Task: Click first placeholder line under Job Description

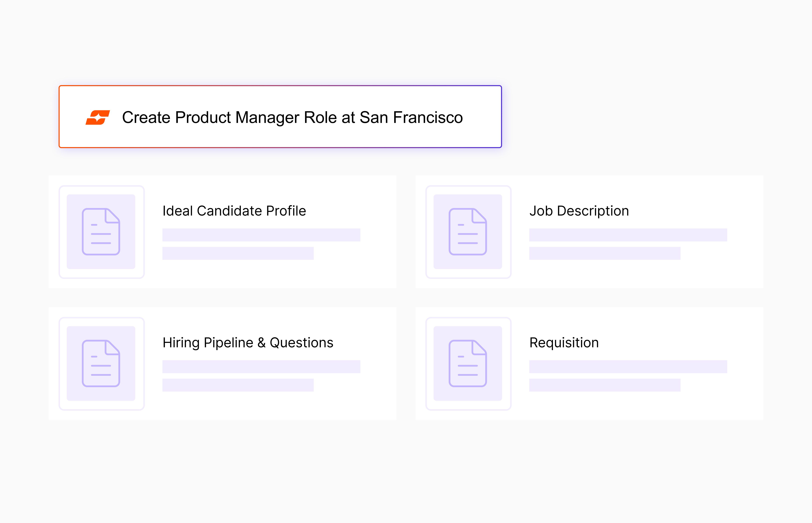Action: click(x=628, y=235)
